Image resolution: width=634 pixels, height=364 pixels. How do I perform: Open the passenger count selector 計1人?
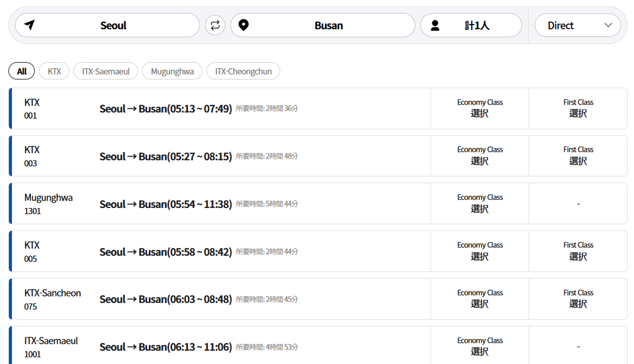[x=476, y=25]
